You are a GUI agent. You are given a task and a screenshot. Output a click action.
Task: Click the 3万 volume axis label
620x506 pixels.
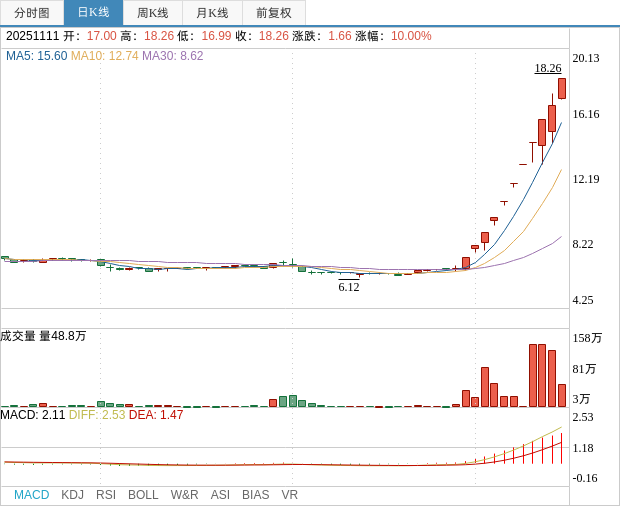pos(581,399)
